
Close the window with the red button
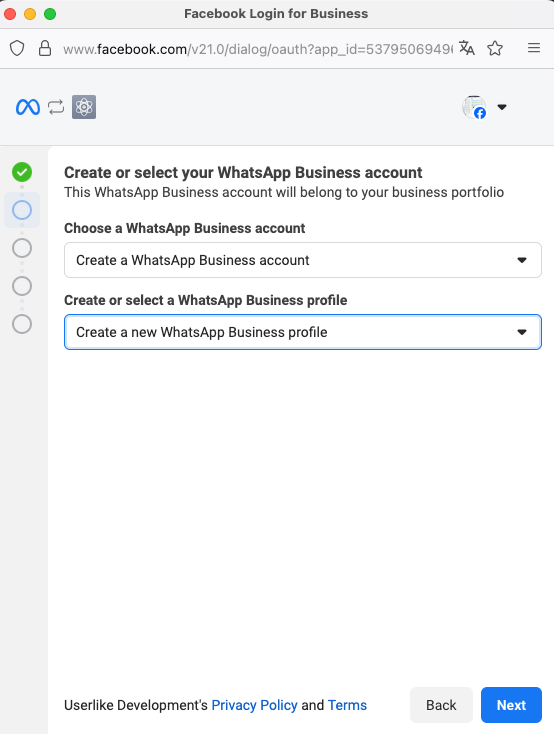pos(10,14)
